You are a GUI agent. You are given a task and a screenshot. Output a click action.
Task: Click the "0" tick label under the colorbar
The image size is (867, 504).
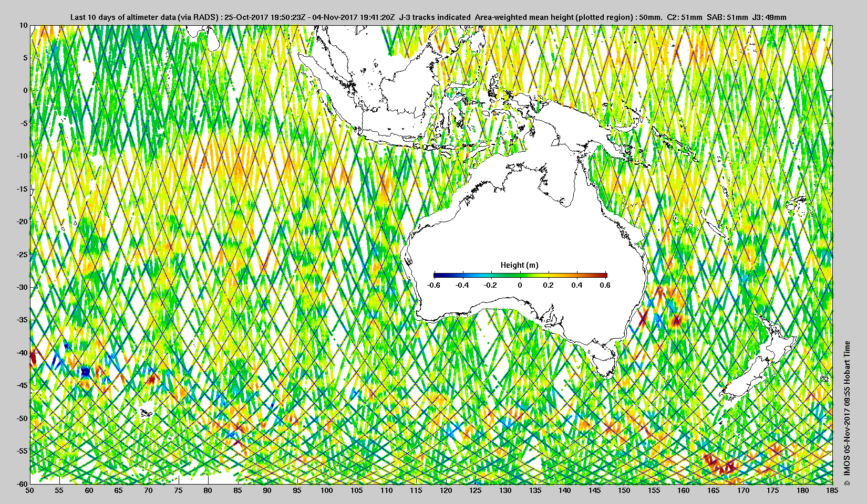(520, 285)
